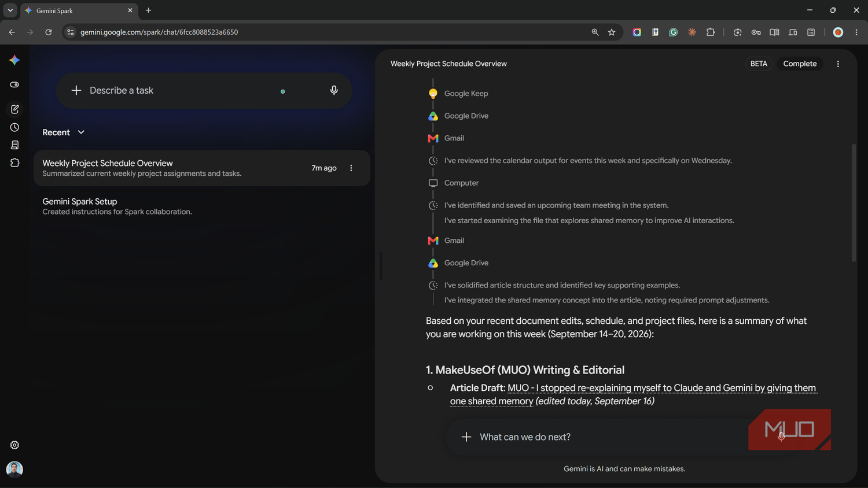Open the tab search dropdown arrow
Image resolution: width=868 pixels, height=488 pixels.
10,10
